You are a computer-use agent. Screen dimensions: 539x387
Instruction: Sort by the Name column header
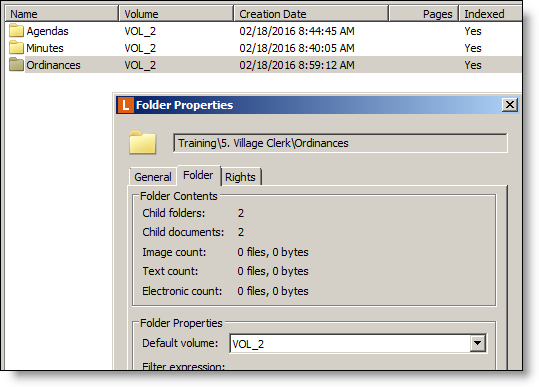tap(62, 14)
